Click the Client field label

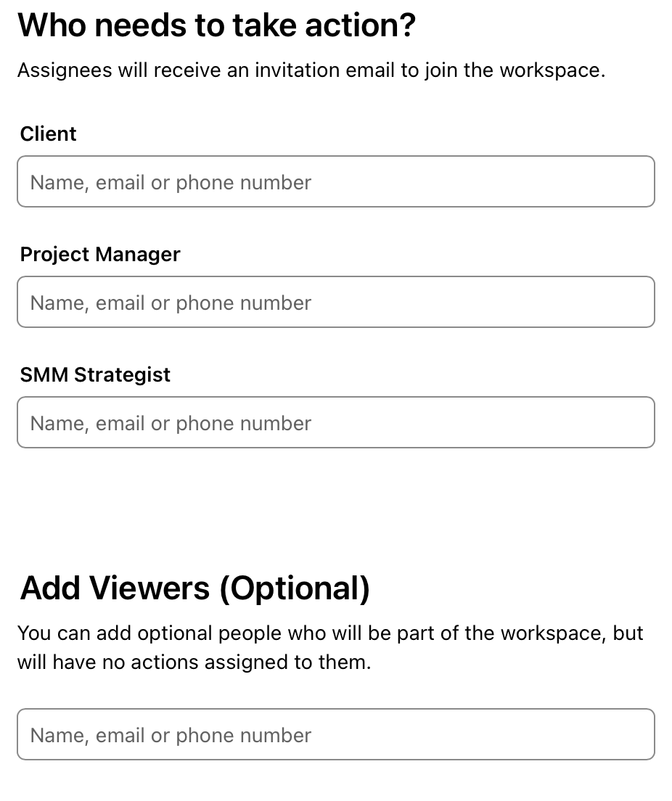48,133
